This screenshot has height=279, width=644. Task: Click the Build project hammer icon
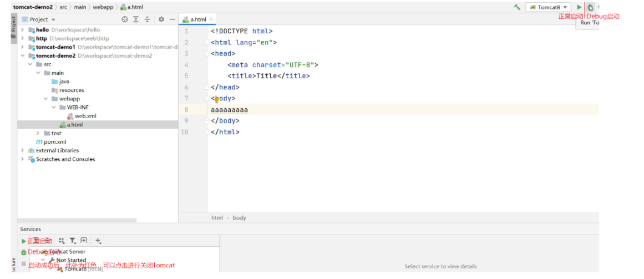coord(517,7)
